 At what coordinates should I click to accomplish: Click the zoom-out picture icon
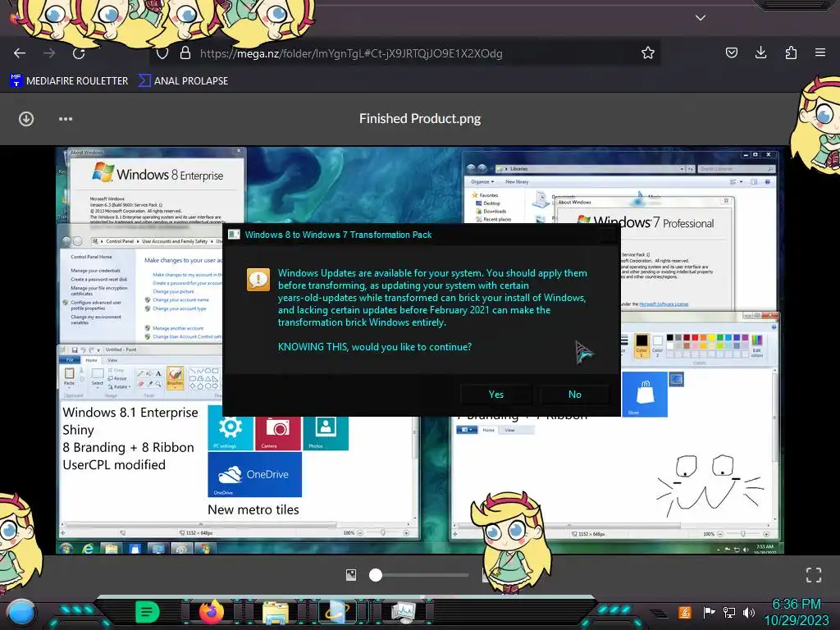[x=351, y=575]
